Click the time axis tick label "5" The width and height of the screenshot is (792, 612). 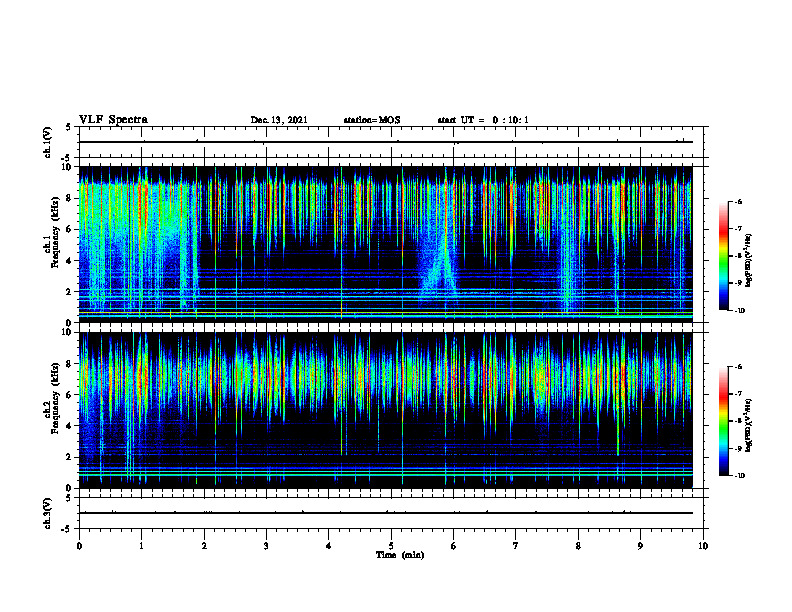click(x=391, y=546)
